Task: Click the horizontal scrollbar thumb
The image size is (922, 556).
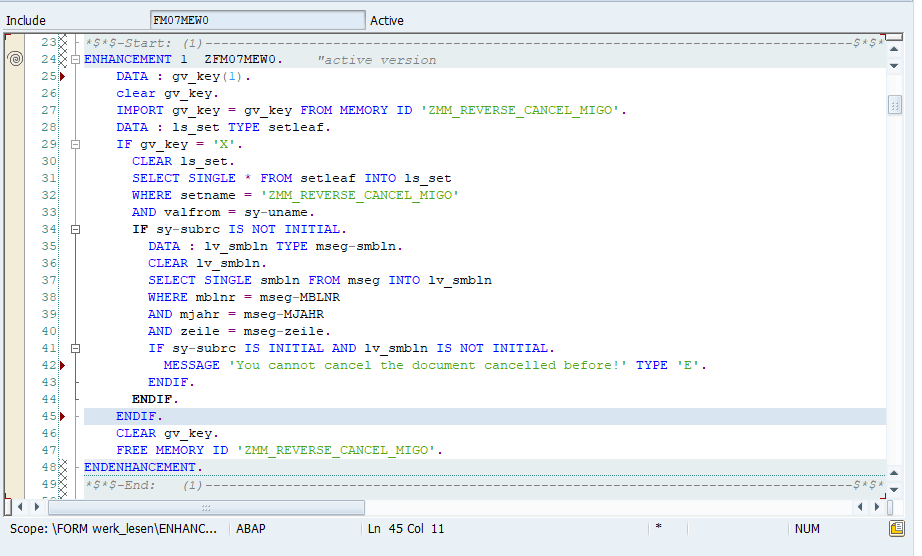Action: click(206, 507)
